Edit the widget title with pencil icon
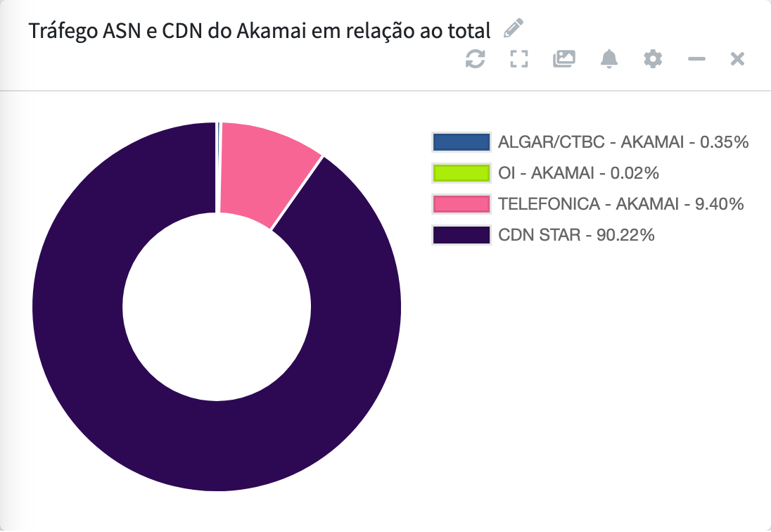The image size is (771, 532). point(514,29)
